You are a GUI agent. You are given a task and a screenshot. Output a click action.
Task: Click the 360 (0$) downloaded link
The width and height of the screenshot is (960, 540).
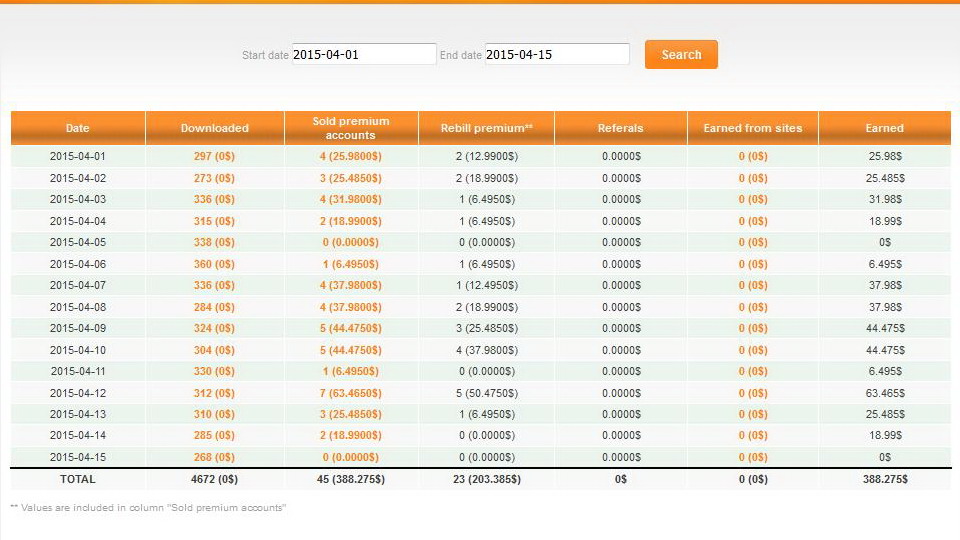coord(214,264)
